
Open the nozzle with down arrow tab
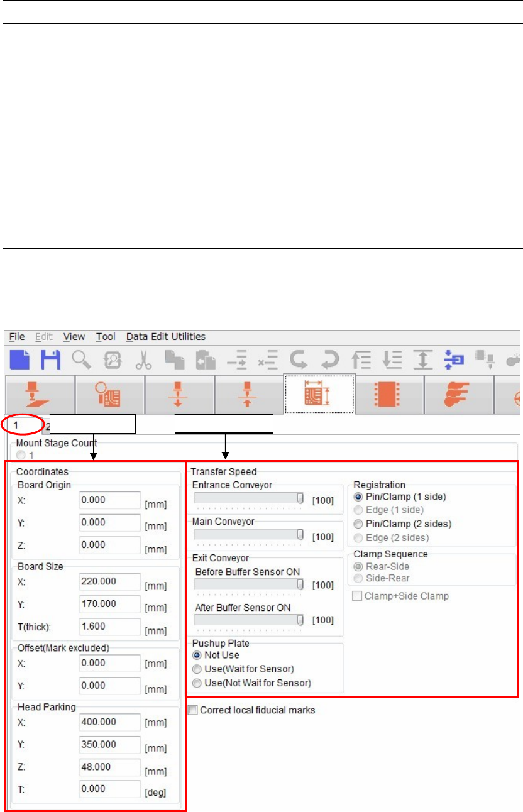coord(180,395)
